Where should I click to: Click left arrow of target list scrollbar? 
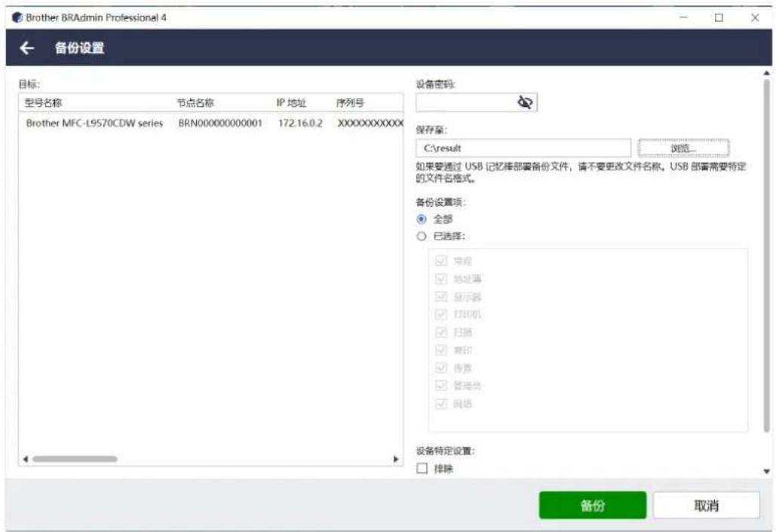25,459
